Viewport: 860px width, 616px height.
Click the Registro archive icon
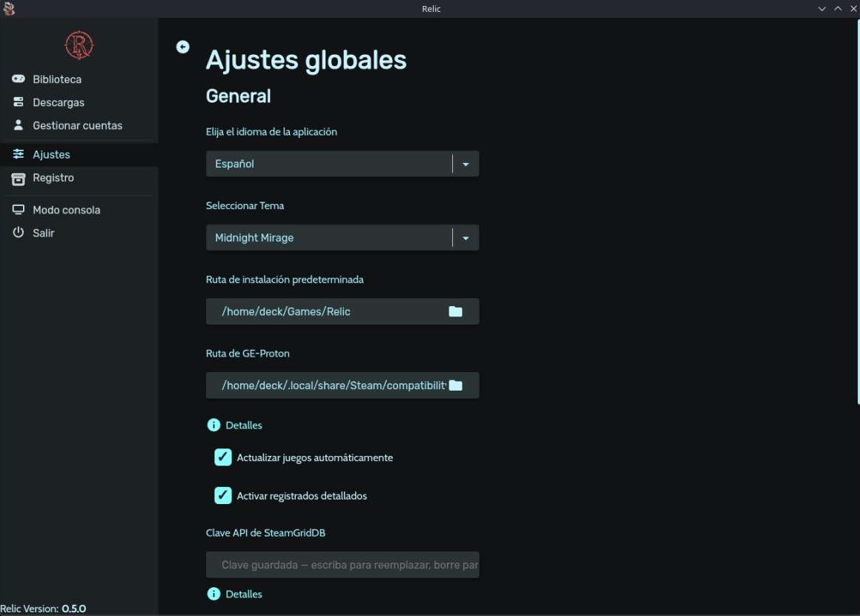pyautogui.click(x=18, y=179)
